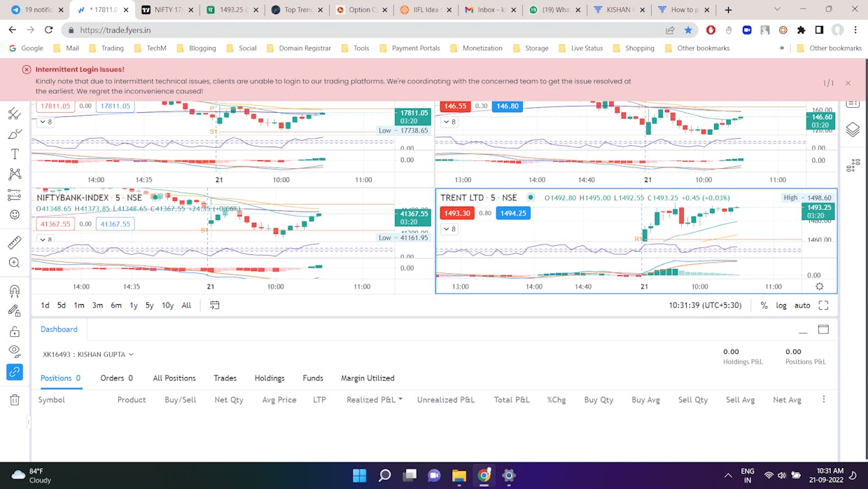Click the red 146.55 sell button
The image size is (868, 489).
pos(455,106)
